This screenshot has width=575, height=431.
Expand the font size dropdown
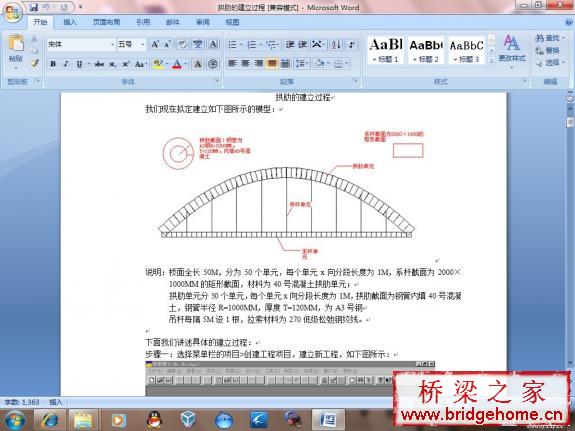(142, 44)
